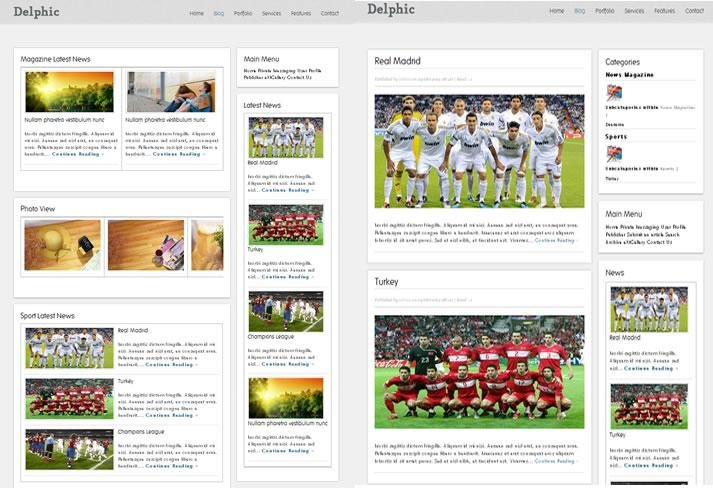Viewport: 713px width, 488px height.
Task: Open sunset thumbnail in Latest News sidebar
Action: click(286, 398)
